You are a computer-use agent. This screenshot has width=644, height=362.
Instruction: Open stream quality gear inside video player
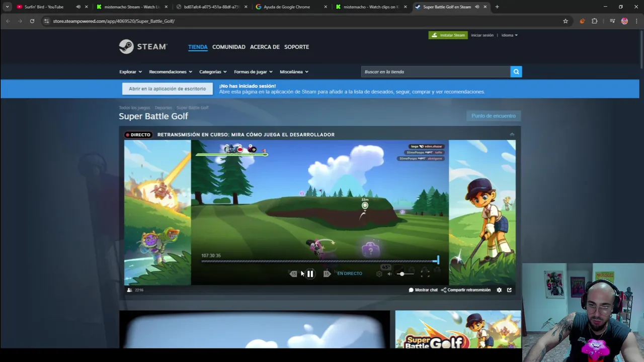[379, 274]
